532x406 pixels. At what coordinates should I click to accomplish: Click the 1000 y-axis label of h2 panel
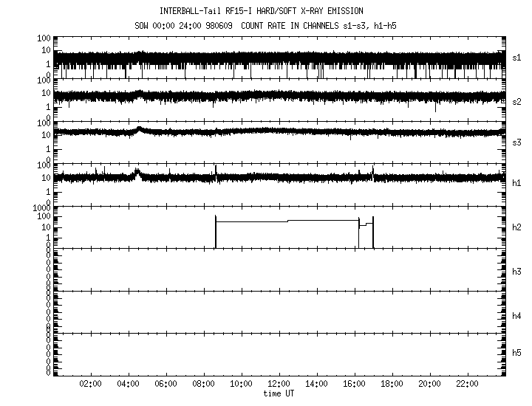point(40,210)
